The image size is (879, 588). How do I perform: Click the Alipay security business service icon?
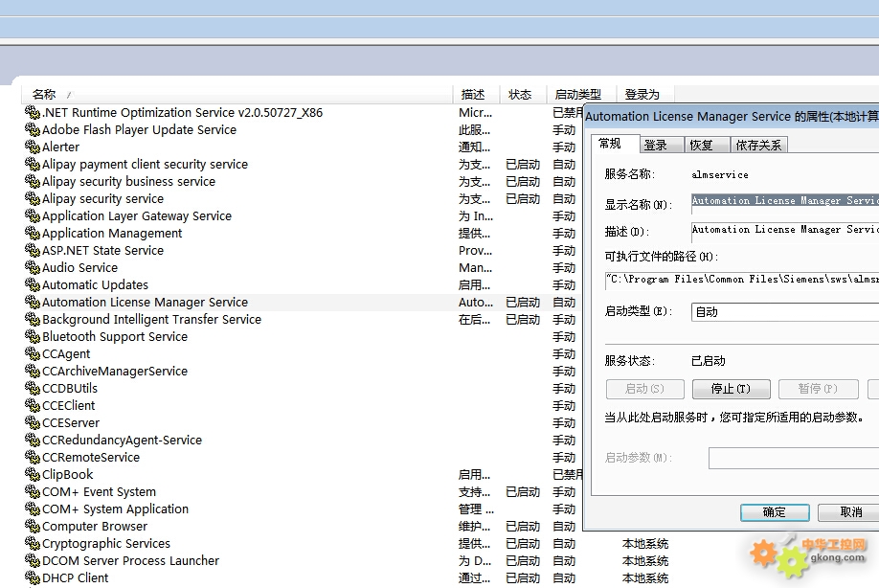click(33, 182)
